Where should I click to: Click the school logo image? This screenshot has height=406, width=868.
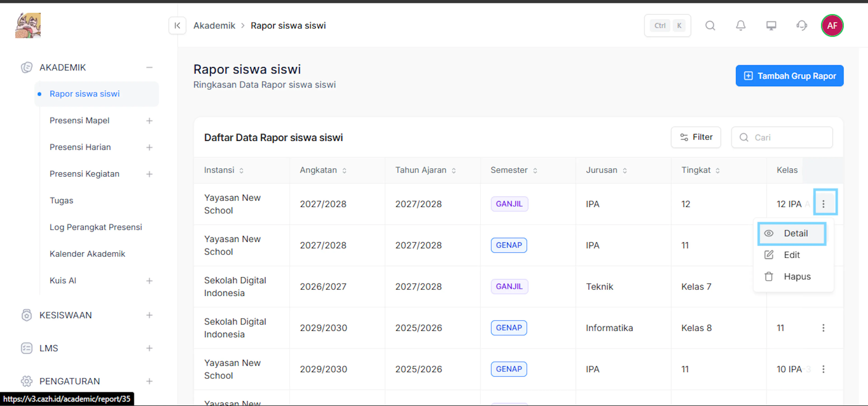(28, 25)
